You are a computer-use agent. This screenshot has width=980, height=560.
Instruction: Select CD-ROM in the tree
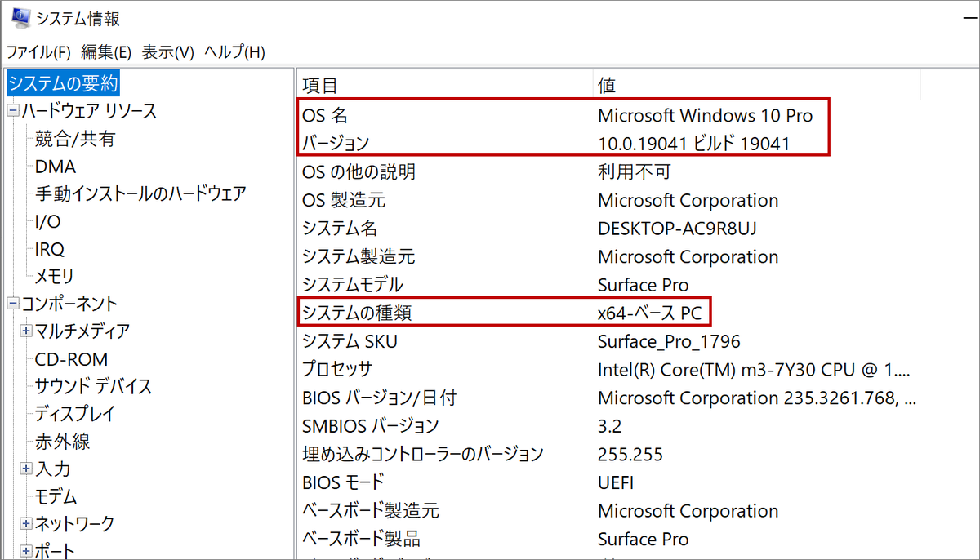coord(71,359)
